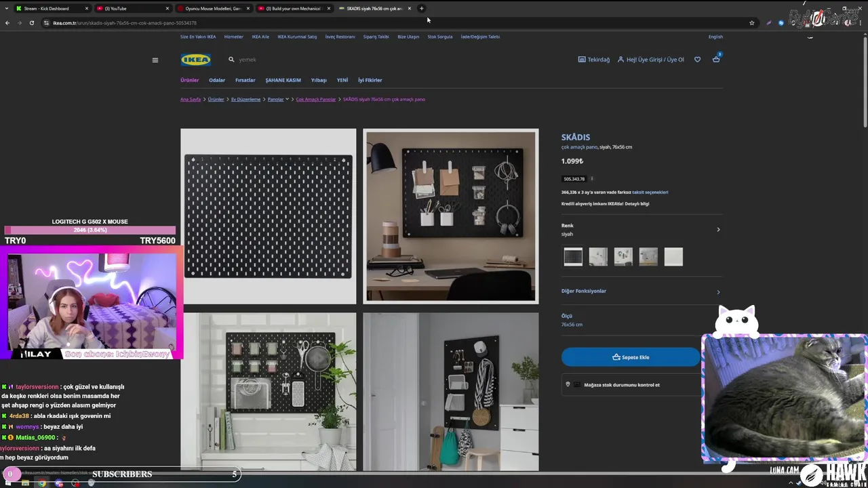Click the info icon next to product code
This screenshot has height=488, width=868.
(x=591, y=178)
